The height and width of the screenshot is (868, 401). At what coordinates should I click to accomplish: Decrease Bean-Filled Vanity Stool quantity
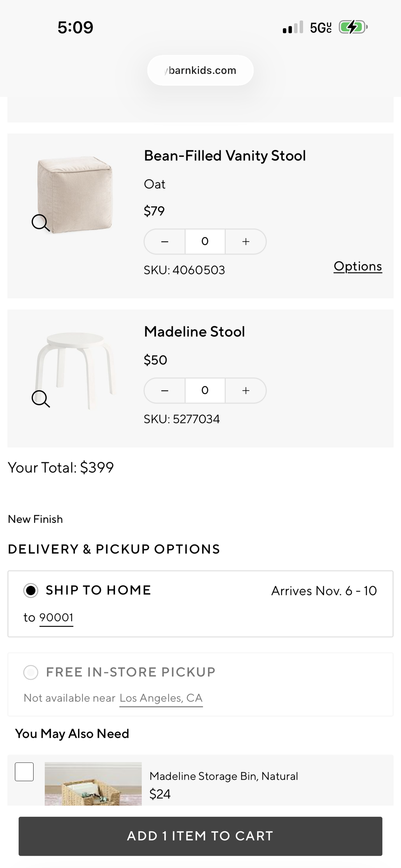164,242
